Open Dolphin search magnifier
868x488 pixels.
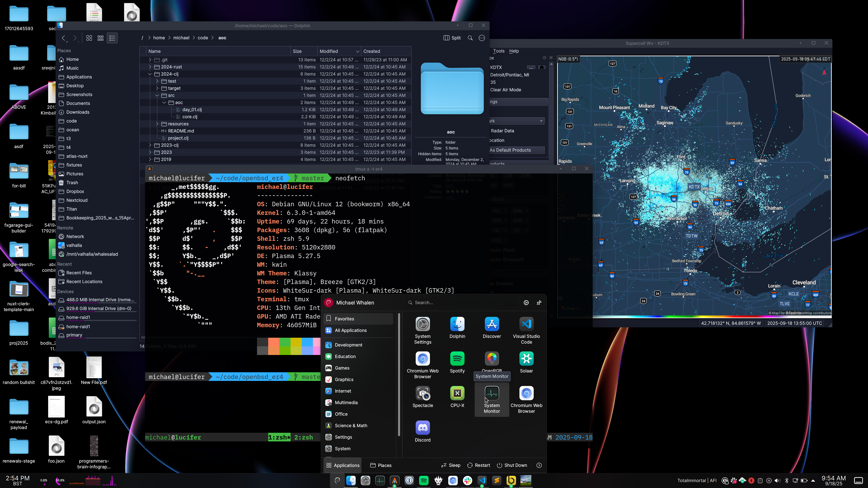point(470,38)
